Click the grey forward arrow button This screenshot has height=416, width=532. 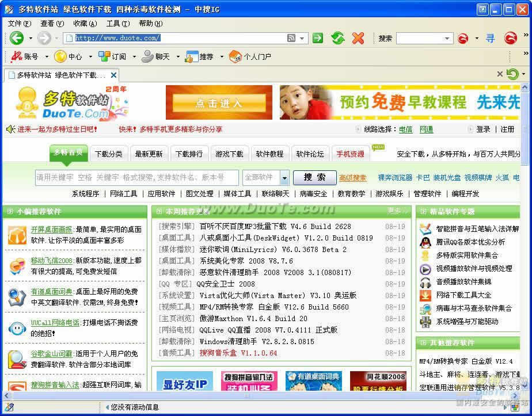[x=44, y=38]
